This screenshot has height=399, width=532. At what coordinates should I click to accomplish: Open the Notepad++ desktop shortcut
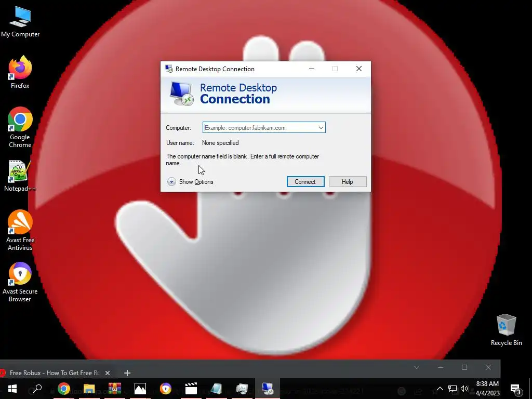coord(20,176)
